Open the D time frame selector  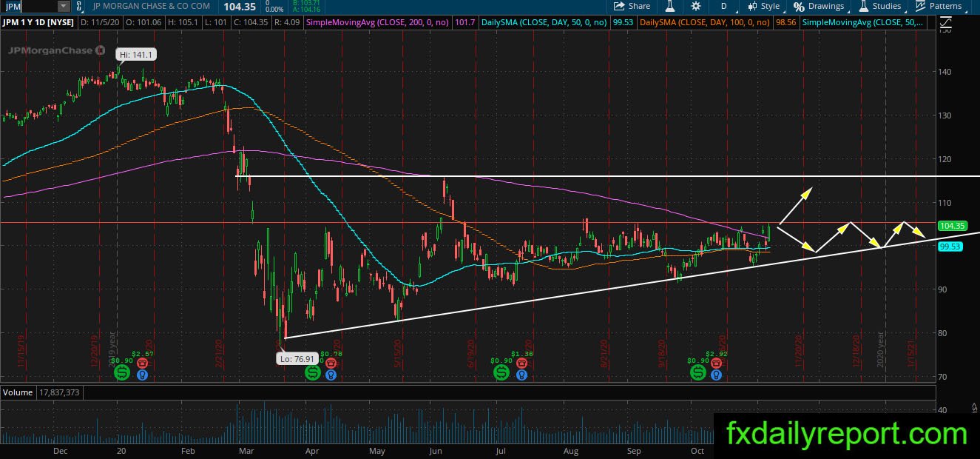point(723,6)
